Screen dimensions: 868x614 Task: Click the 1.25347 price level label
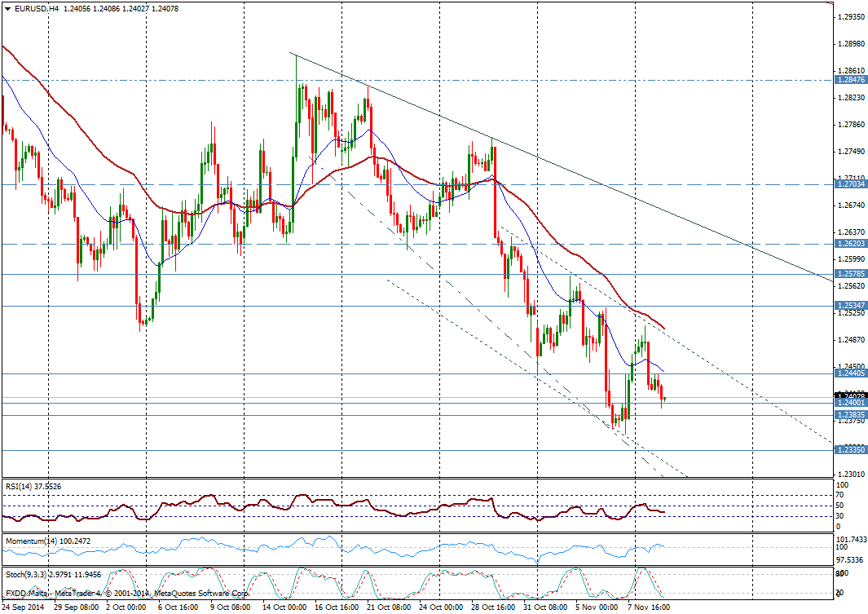(850, 306)
